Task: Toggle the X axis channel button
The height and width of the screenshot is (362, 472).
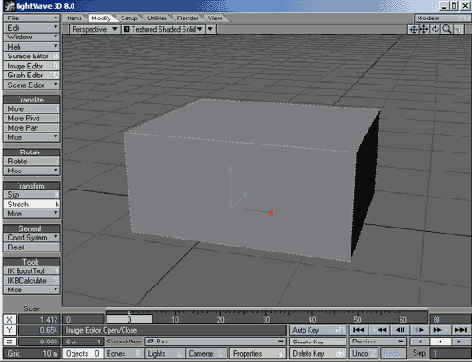Action: click(9, 319)
